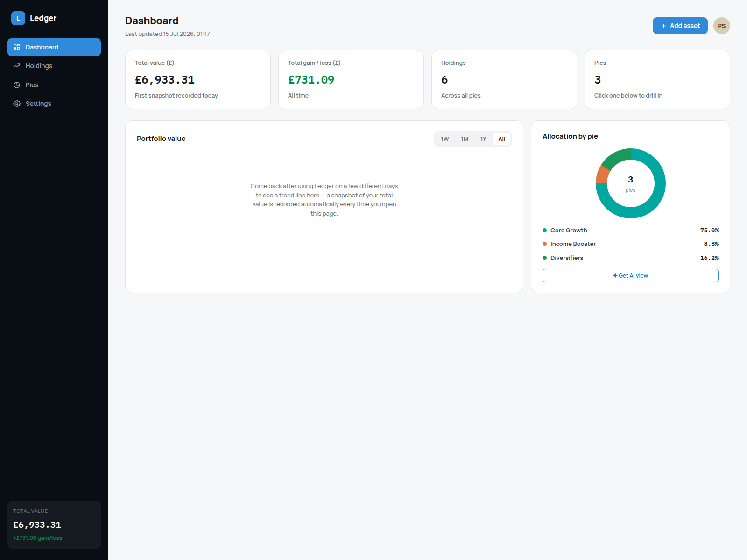Image resolution: width=747 pixels, height=560 pixels.
Task: Click the £731.09 gain figure
Action: pyautogui.click(x=311, y=80)
